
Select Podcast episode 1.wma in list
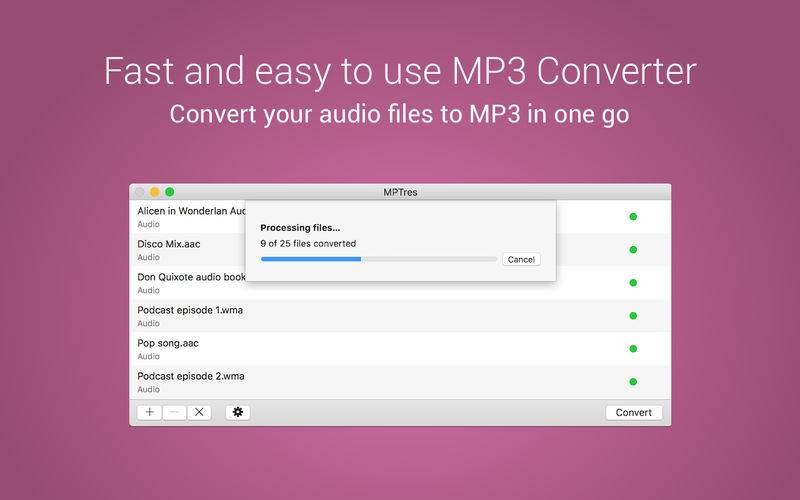[x=401, y=316]
